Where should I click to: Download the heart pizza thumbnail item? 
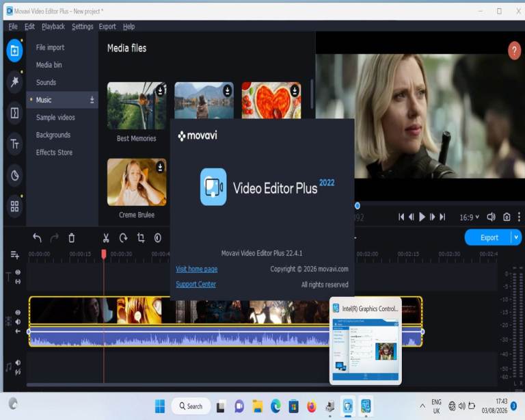click(x=295, y=90)
